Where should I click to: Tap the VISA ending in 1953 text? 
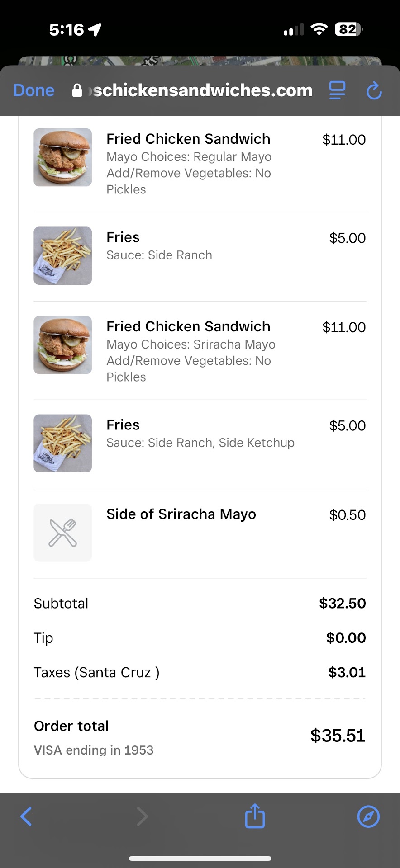[x=94, y=750]
